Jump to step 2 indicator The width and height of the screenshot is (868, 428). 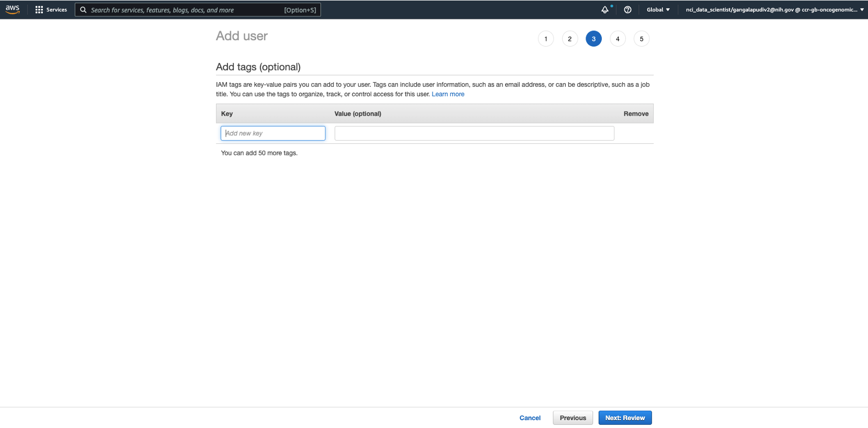pos(570,39)
